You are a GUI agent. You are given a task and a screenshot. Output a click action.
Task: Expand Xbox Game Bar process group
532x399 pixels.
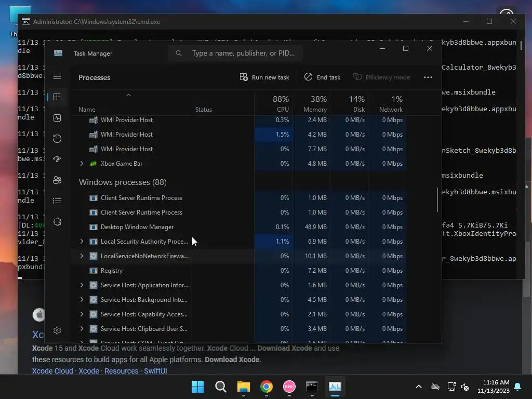82,164
